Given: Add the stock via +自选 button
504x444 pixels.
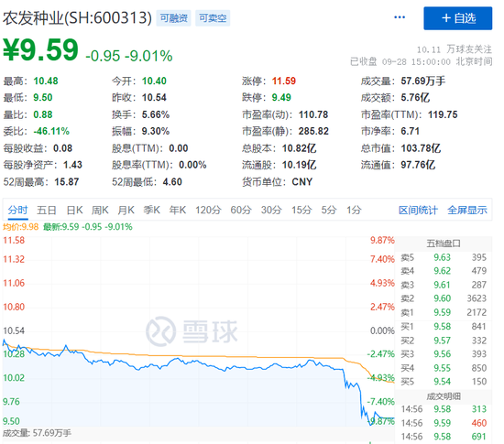Looking at the screenshot, I should pyautogui.click(x=457, y=18).
